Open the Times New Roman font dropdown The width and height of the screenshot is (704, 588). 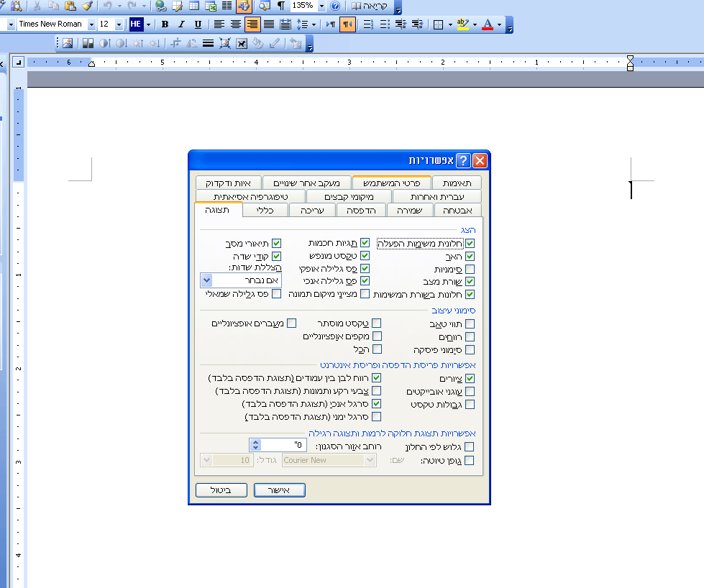[x=91, y=24]
